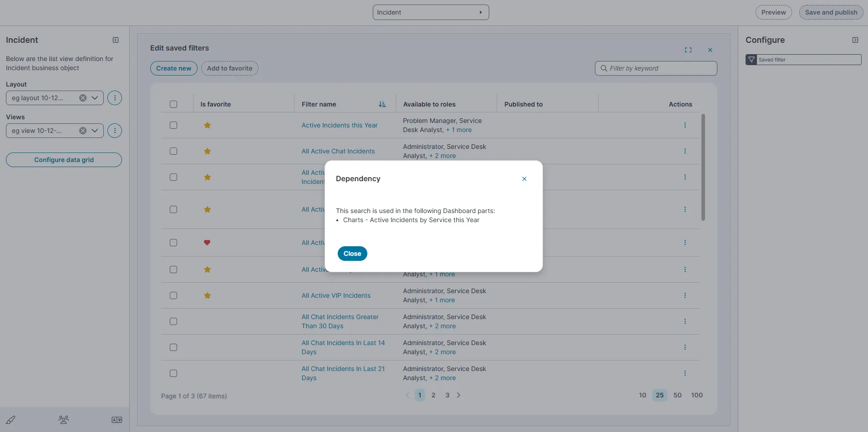Collapse the Incident left panel
This screenshot has height=432, width=868.
116,40
